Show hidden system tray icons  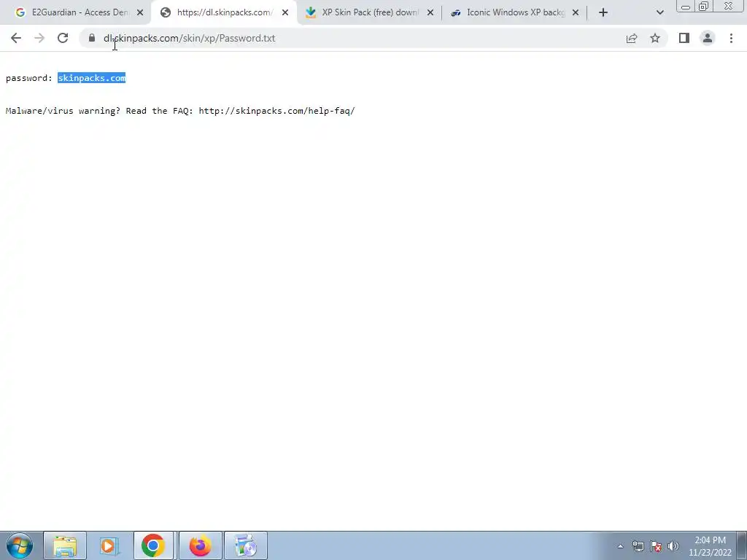[x=620, y=547]
